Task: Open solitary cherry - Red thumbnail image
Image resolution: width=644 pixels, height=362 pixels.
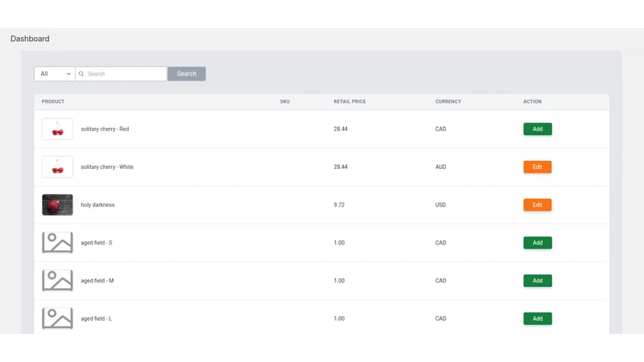Action: coord(57,129)
